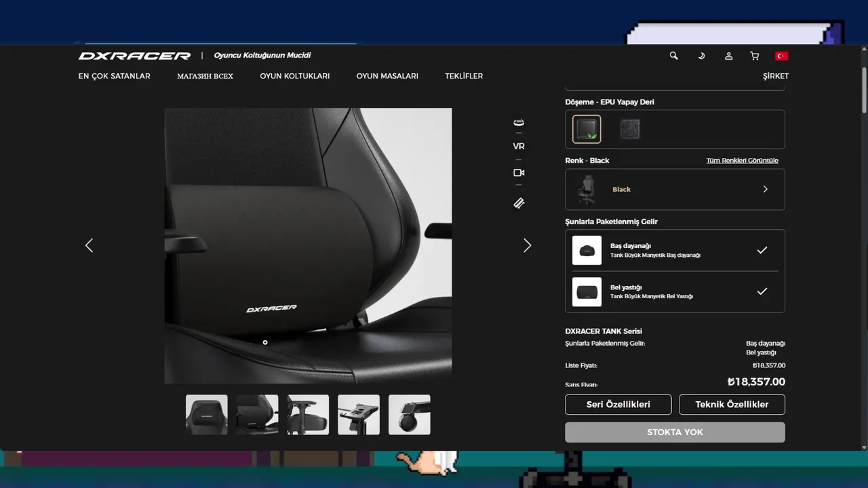Open EN ÇOK SATANLAR menu
This screenshot has height=488, width=868.
coord(114,76)
